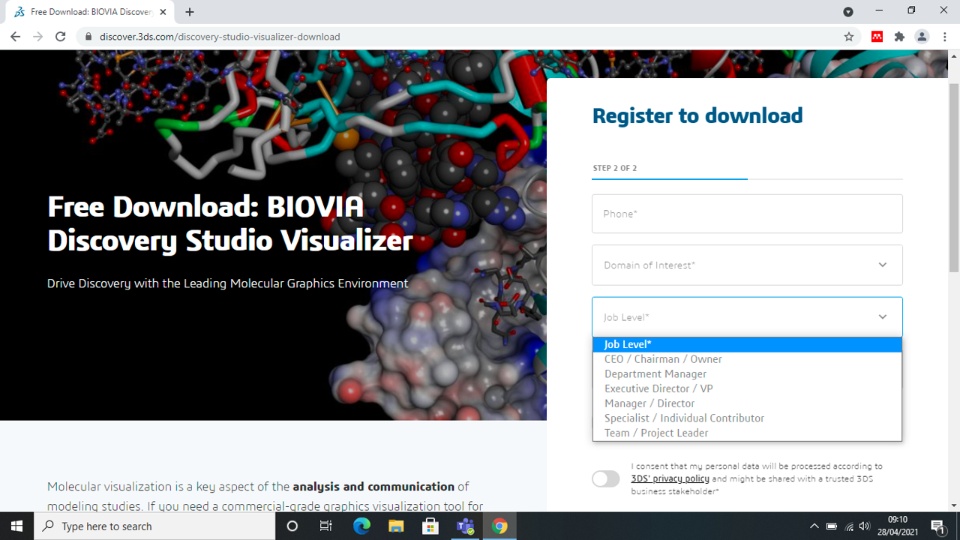Choose Department Manager option
Image resolution: width=960 pixels, height=540 pixels.
(747, 373)
